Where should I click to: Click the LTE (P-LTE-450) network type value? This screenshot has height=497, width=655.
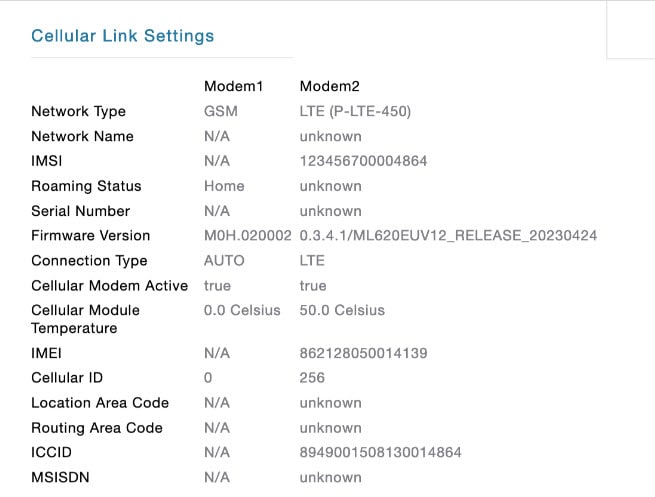[355, 112]
